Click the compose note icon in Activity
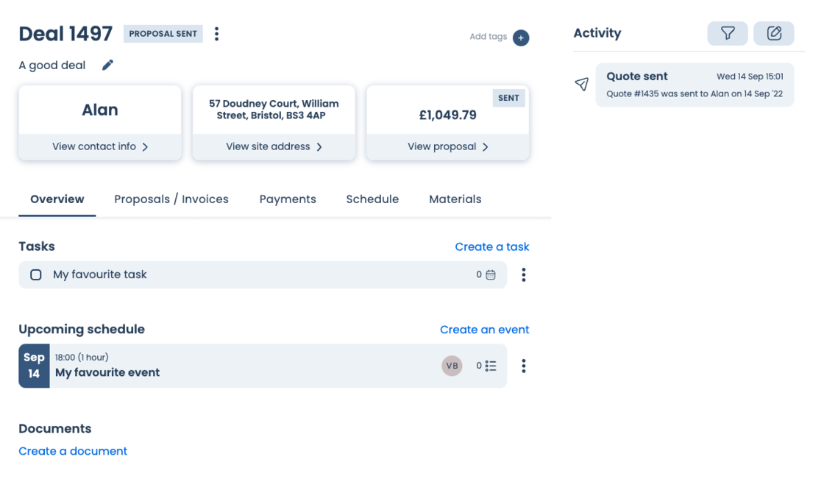 tap(774, 33)
